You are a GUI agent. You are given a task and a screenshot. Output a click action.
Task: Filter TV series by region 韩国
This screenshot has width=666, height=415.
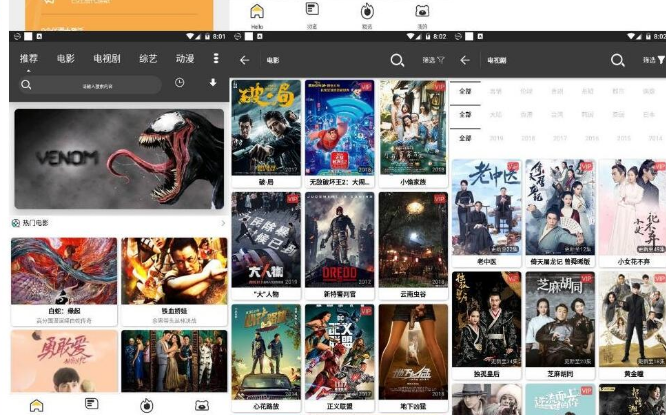click(x=587, y=114)
